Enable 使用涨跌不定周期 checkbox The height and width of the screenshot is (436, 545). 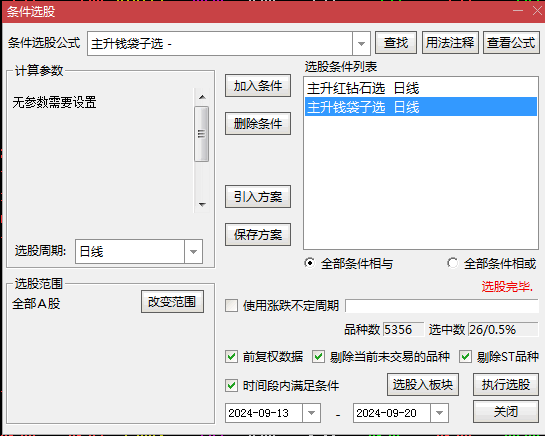point(231,306)
